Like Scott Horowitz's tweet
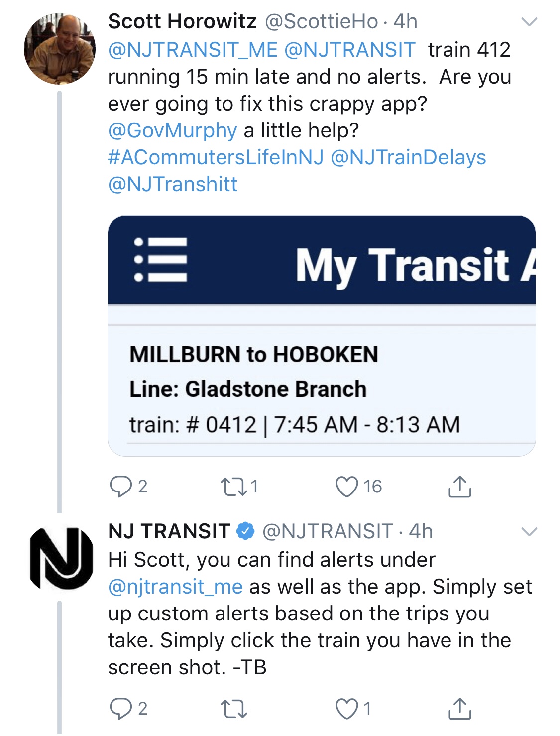The width and height of the screenshot is (560, 736). 346,487
